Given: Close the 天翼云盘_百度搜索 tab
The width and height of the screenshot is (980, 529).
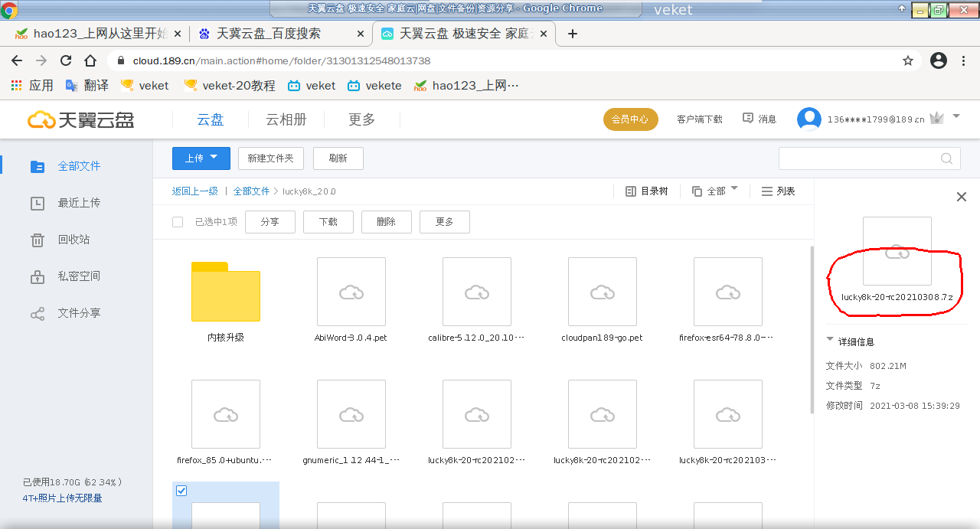Looking at the screenshot, I should (361, 34).
